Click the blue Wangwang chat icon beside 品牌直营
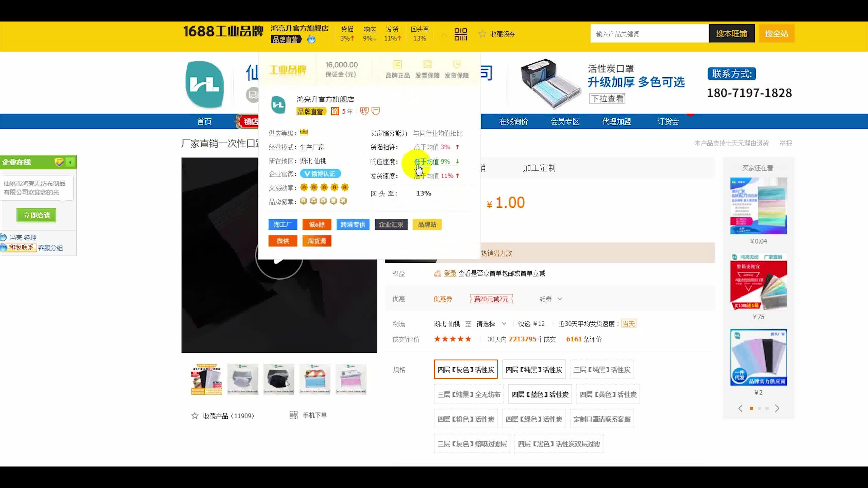This screenshot has width=868, height=488. (x=311, y=39)
